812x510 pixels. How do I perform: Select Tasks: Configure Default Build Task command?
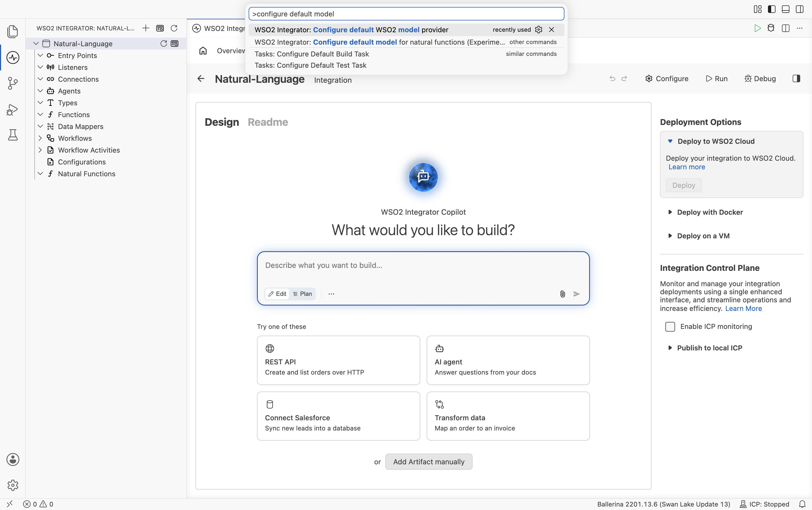tap(406, 54)
